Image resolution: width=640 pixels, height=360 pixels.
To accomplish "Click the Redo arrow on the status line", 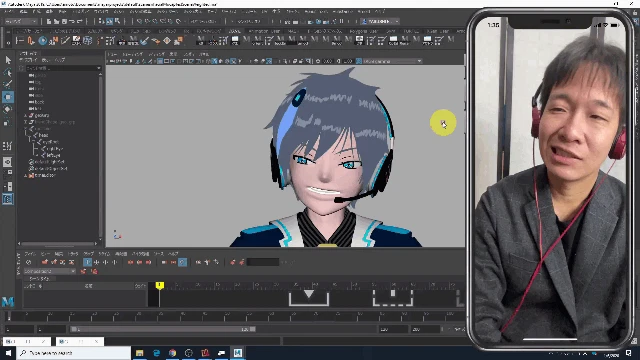I will tap(80, 21).
